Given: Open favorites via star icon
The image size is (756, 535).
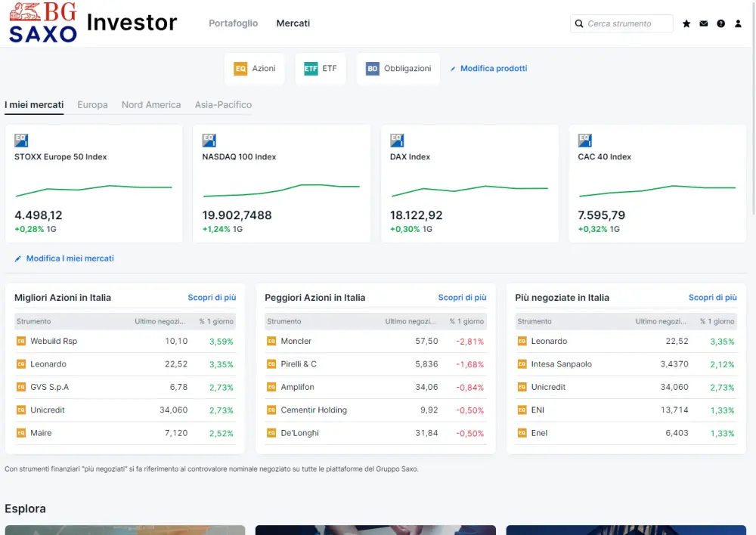Looking at the screenshot, I should click(686, 23).
